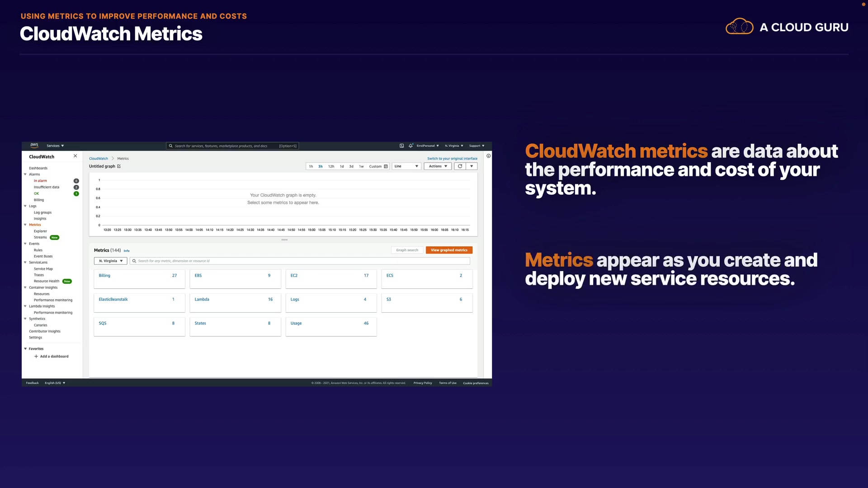Open the Actions dropdown menu

(438, 166)
